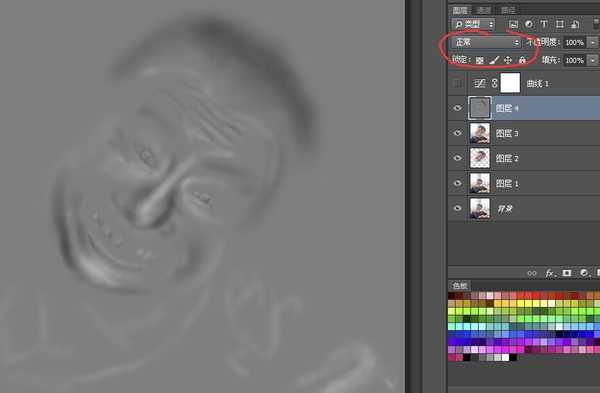Select 图层 1 thumbnail
Screen dimensions: 600x393
point(480,183)
